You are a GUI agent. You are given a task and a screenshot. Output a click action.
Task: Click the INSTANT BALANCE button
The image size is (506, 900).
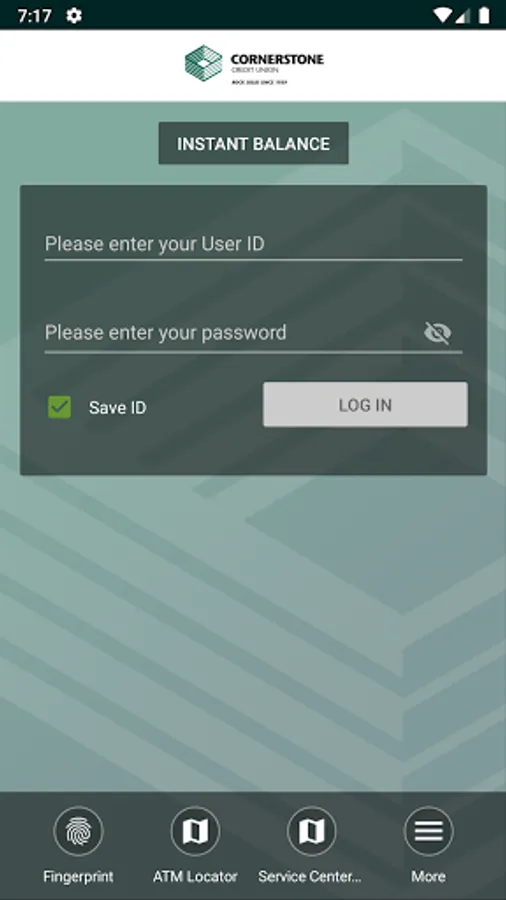[254, 143]
